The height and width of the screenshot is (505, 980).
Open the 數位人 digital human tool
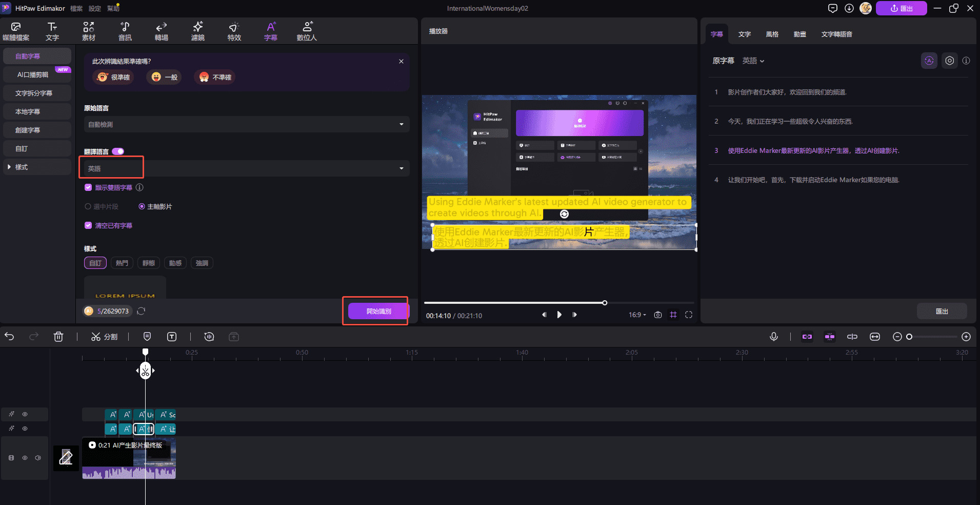(307, 31)
